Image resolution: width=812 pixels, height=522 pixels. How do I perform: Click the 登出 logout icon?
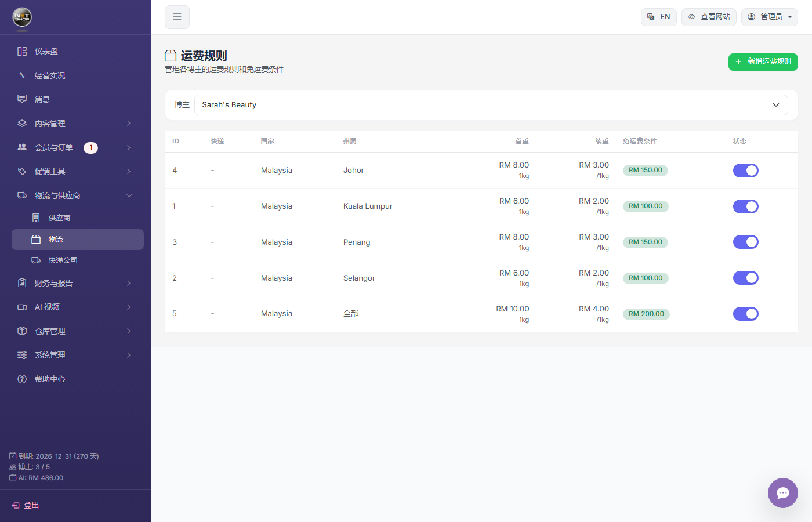click(x=16, y=506)
